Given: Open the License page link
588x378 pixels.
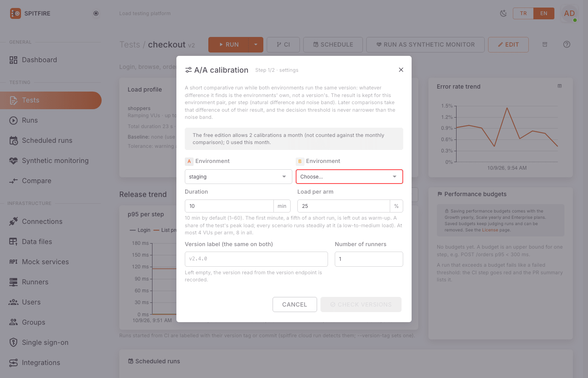Looking at the screenshot, I should coord(490,230).
